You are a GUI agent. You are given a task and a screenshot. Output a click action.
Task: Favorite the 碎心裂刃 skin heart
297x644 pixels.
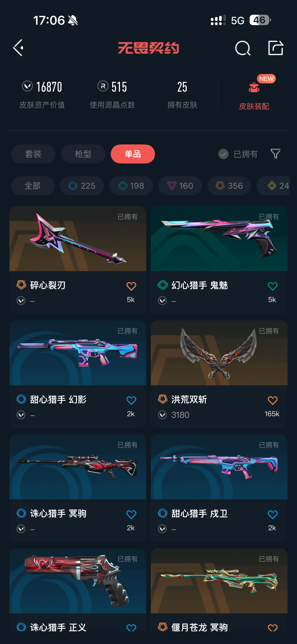point(131,286)
